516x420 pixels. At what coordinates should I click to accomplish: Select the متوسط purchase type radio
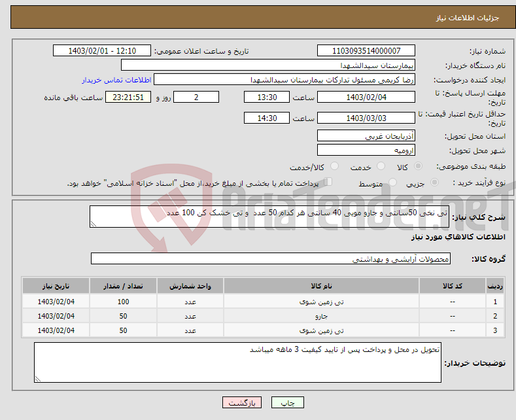pos(392,183)
